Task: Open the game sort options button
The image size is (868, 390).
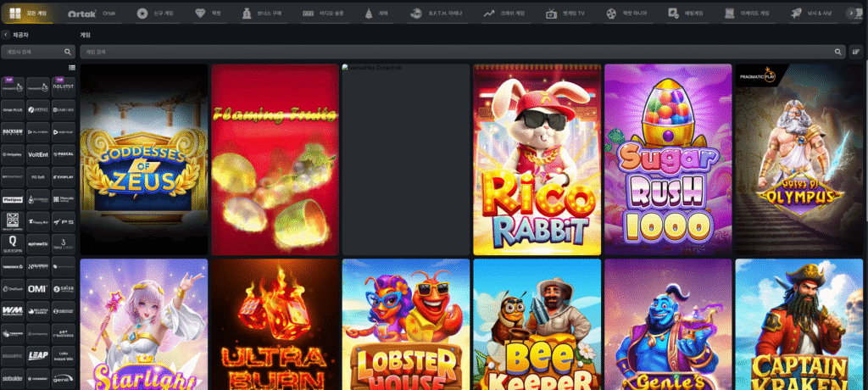Action: click(856, 52)
